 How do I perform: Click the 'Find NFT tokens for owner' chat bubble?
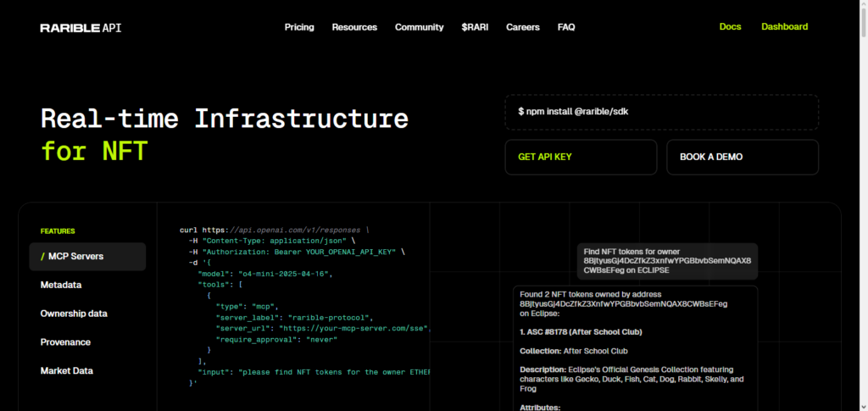667,261
